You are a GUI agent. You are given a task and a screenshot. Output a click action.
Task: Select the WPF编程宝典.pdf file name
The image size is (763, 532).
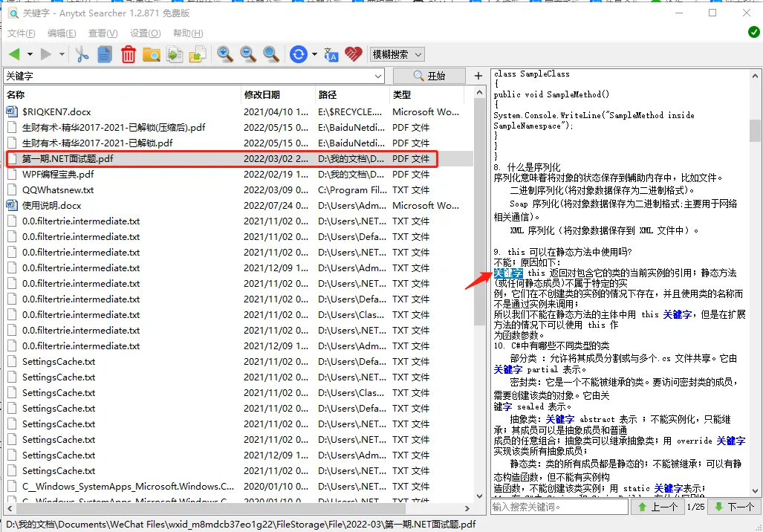(58, 175)
